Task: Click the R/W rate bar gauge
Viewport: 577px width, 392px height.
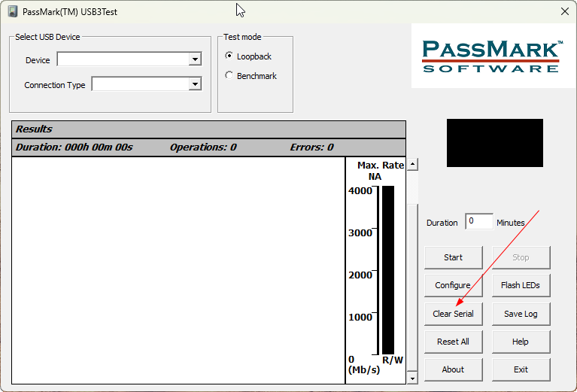Action: 388,270
